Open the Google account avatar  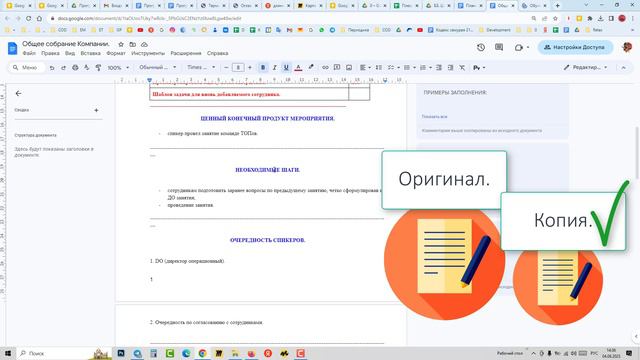click(x=627, y=47)
